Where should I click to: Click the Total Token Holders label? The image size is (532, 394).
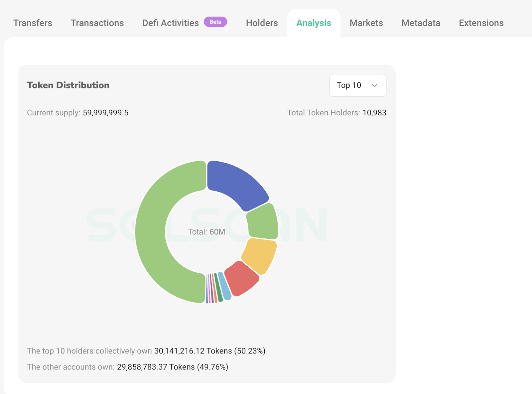(x=324, y=113)
